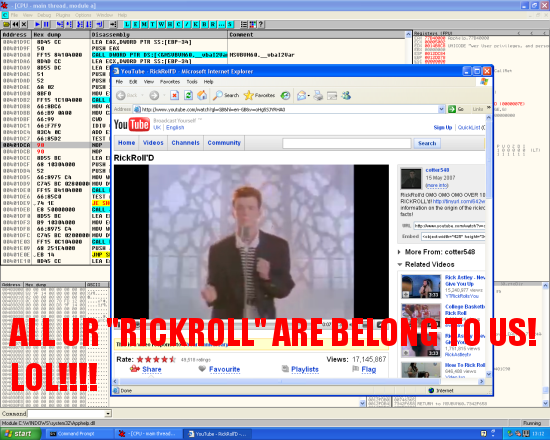Open the Tools menu in Internet Explorer
This screenshot has height=440, width=550.
point(192,82)
